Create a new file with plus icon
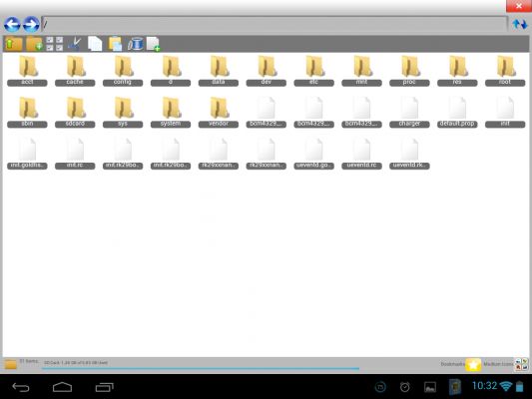The image size is (532, 399). pos(153,44)
